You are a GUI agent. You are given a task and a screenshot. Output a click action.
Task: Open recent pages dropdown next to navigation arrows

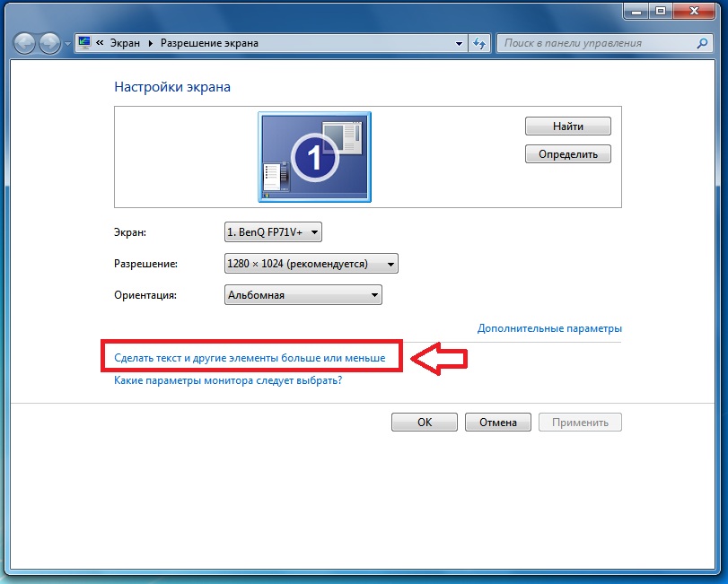tap(67, 44)
